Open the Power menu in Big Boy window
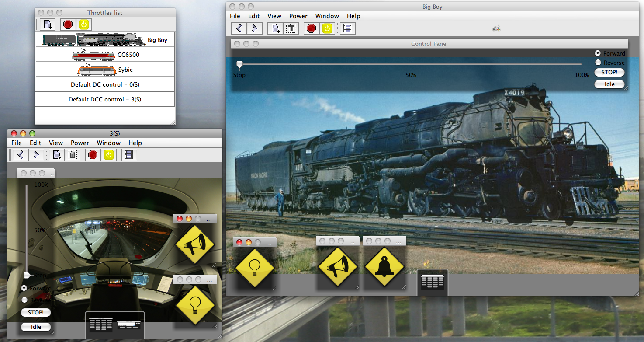The width and height of the screenshot is (644, 342). click(298, 16)
